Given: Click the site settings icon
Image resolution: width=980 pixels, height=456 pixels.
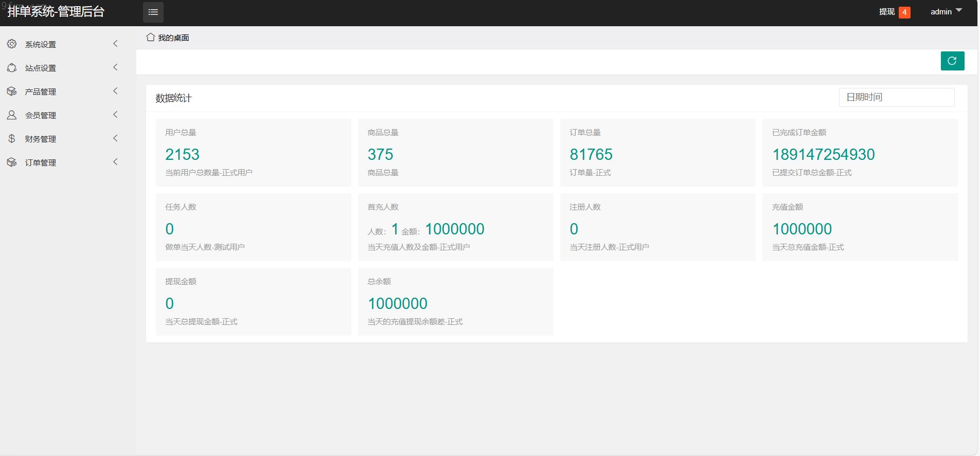Looking at the screenshot, I should 12,68.
